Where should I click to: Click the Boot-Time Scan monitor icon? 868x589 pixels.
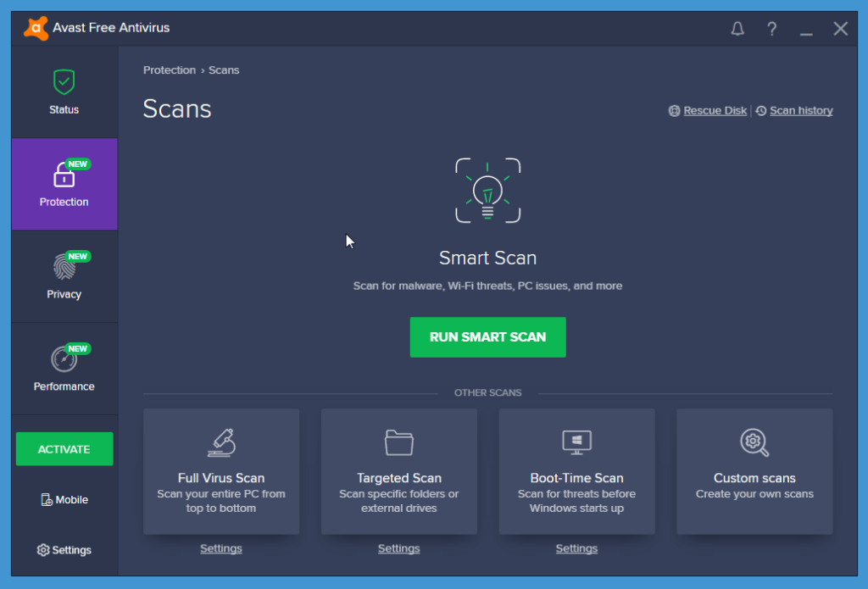click(576, 442)
